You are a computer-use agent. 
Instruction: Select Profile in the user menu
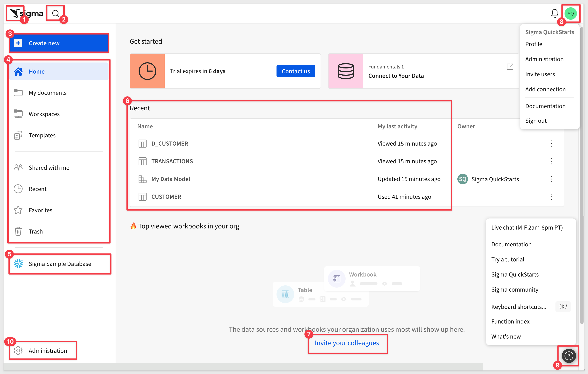(534, 44)
